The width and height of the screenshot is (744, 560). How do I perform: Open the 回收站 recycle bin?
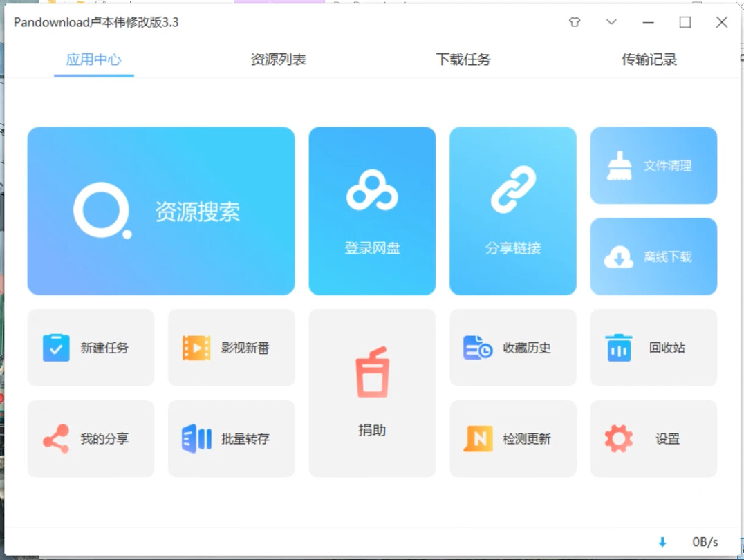(653, 347)
